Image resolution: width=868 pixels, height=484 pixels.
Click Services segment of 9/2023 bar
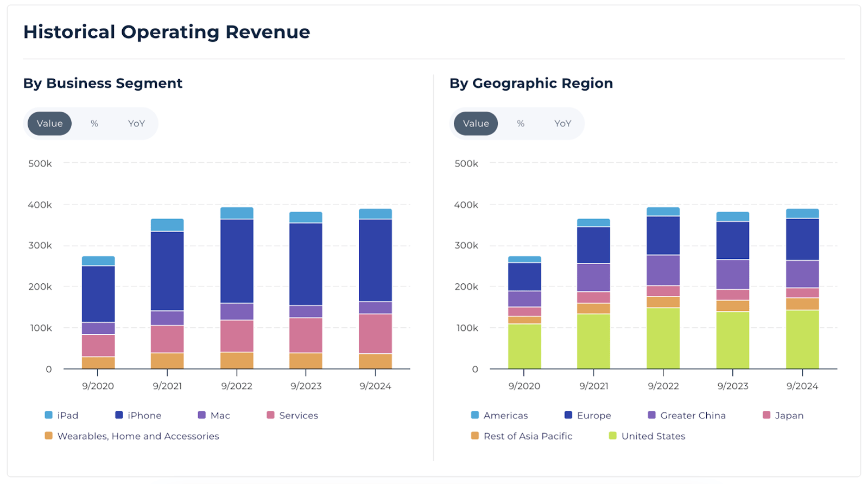point(306,335)
